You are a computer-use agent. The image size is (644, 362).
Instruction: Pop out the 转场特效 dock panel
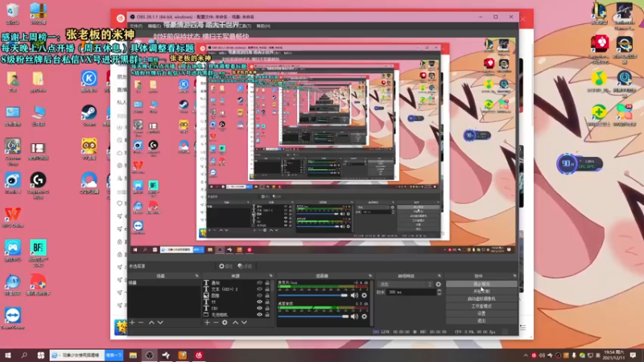tap(439, 276)
